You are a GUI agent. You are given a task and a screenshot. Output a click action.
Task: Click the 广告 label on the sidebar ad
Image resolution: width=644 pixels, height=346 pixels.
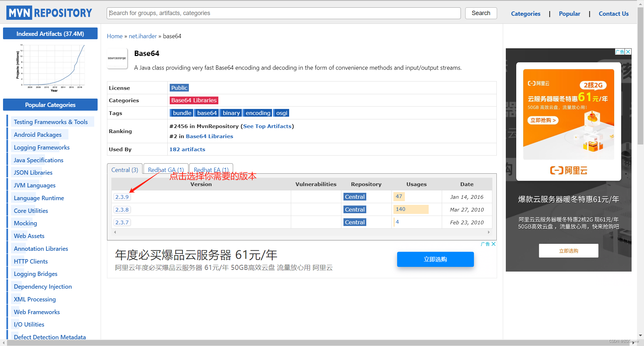pos(620,52)
